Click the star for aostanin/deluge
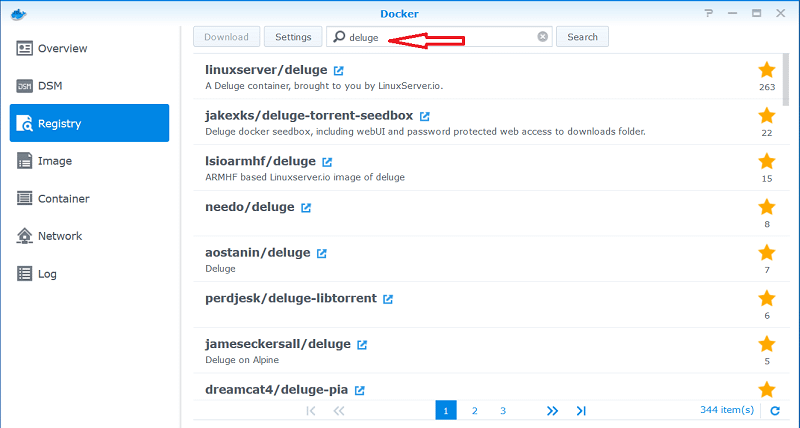This screenshot has width=800, height=428. pyautogui.click(x=767, y=253)
